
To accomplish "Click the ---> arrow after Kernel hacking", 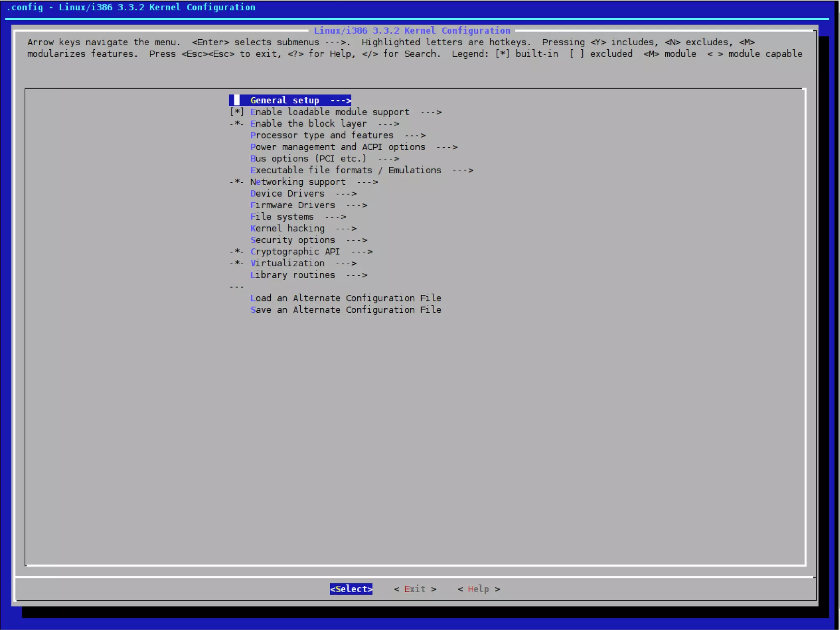I will click(346, 229).
